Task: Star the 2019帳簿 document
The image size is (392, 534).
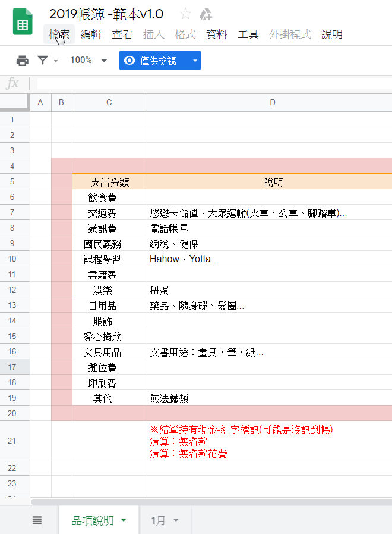Action: click(x=185, y=14)
